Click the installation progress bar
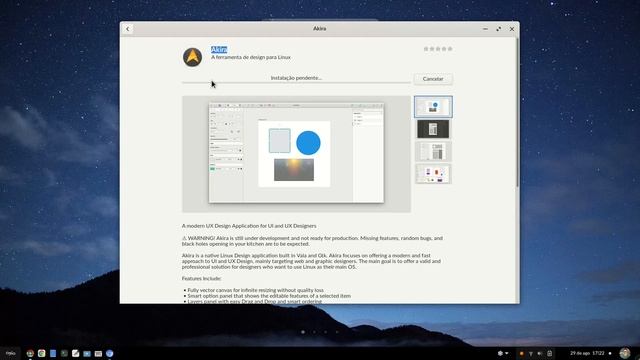640x360 pixels. pos(296,82)
